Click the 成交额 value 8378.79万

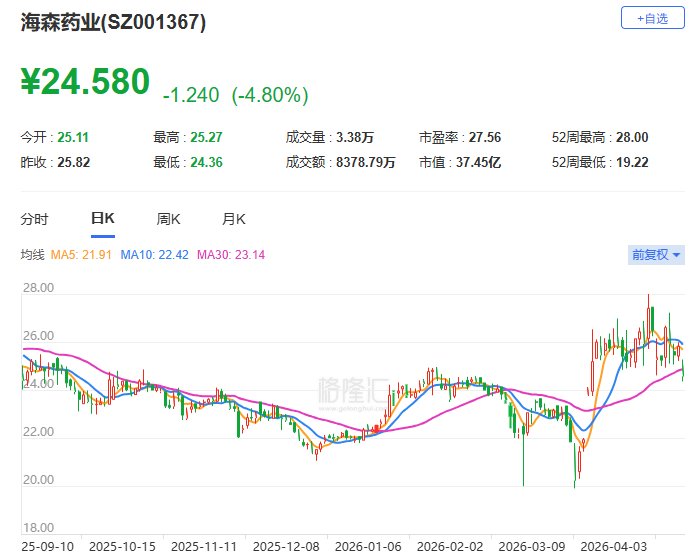(366, 162)
